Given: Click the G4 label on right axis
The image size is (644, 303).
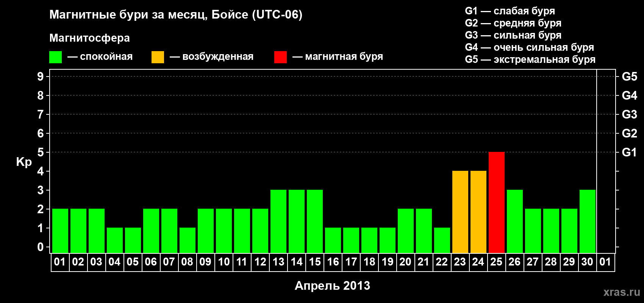Looking at the screenshot, I should 630,95.
